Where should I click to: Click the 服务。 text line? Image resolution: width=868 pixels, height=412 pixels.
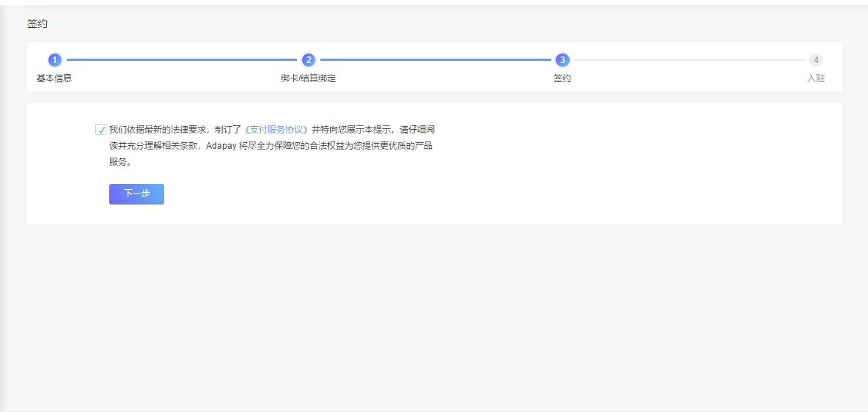tap(120, 162)
